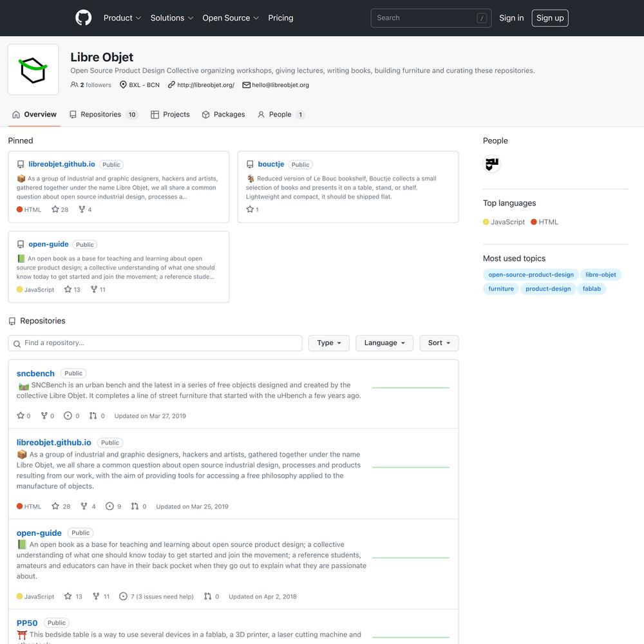Open 7 issues need help in open-guide row
Screen dimensions: 644x644
click(156, 596)
